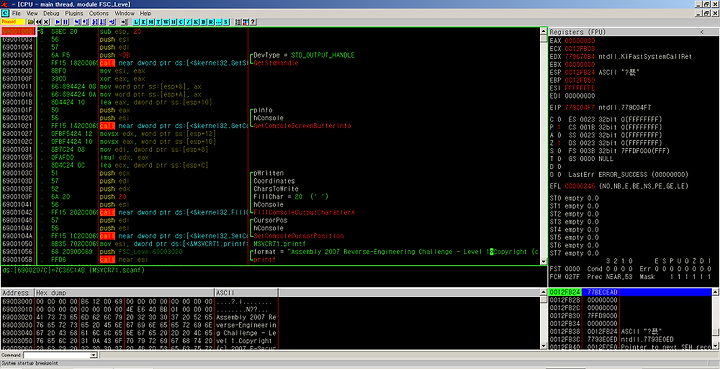Select the FillConsoleOutputCharacterA call line

tap(270, 212)
